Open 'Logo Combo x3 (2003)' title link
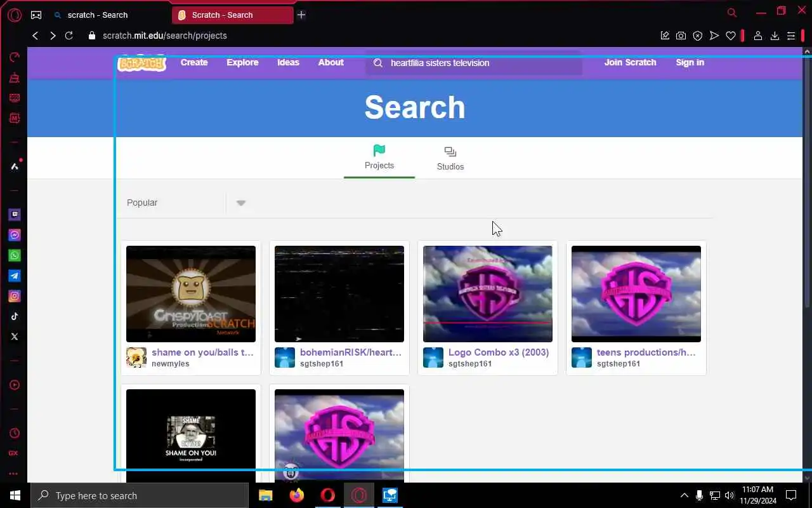This screenshot has width=812, height=508. coord(499,352)
